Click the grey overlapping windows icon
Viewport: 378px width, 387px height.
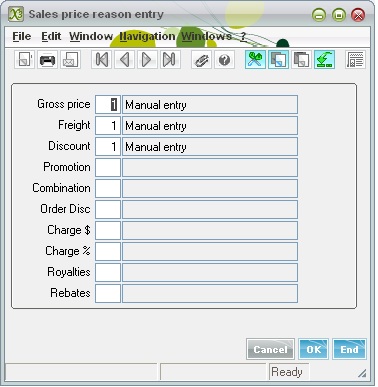pos(301,60)
